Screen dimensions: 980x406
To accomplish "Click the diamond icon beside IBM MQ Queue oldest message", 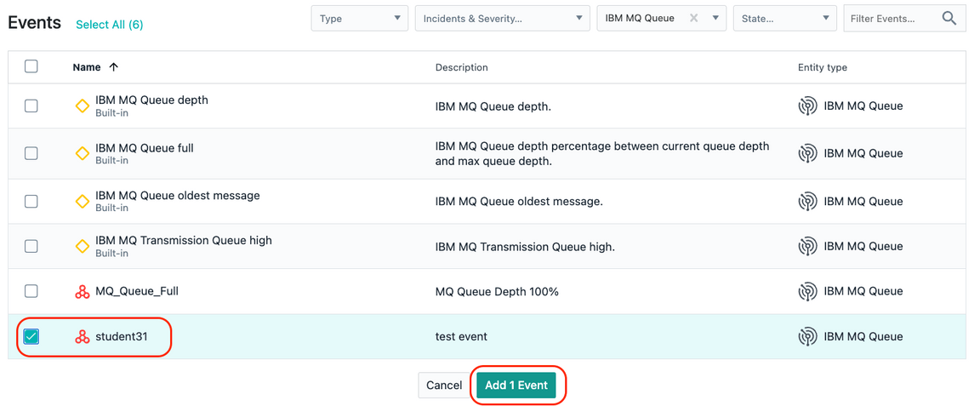I will tap(82, 202).
